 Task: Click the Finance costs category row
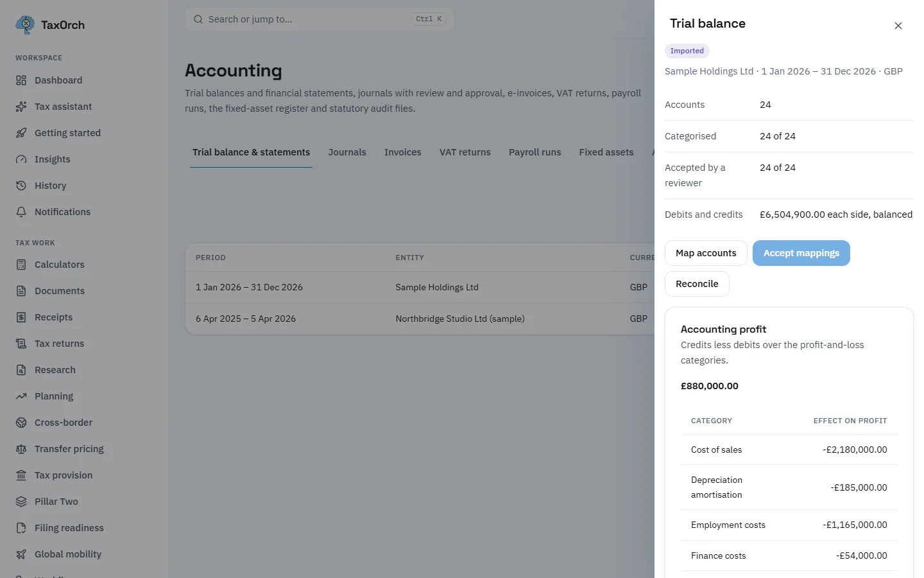coord(789,556)
